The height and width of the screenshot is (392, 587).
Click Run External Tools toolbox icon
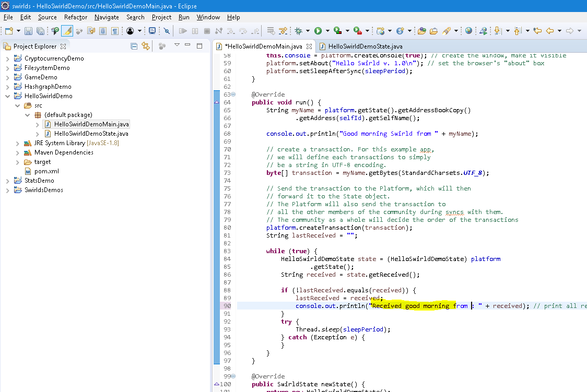(358, 31)
